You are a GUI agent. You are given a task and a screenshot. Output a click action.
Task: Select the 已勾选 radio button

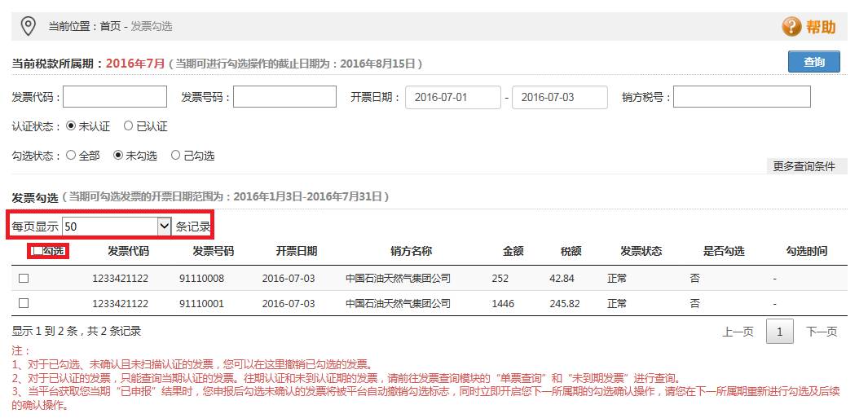pyautogui.click(x=175, y=156)
